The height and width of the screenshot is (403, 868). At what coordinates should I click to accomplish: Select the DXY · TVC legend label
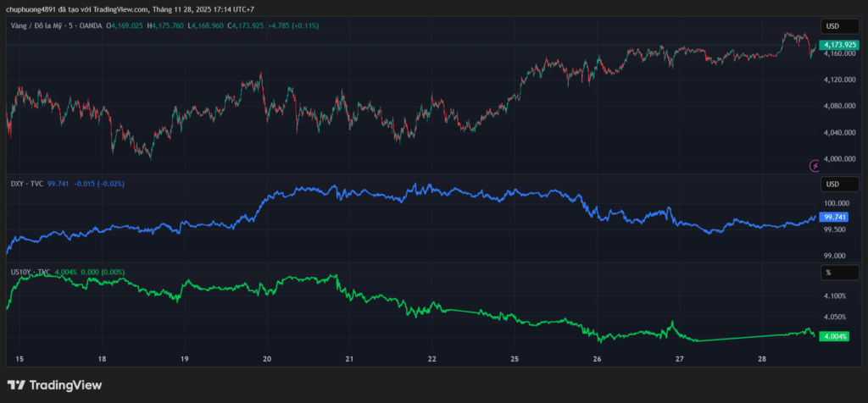27,184
